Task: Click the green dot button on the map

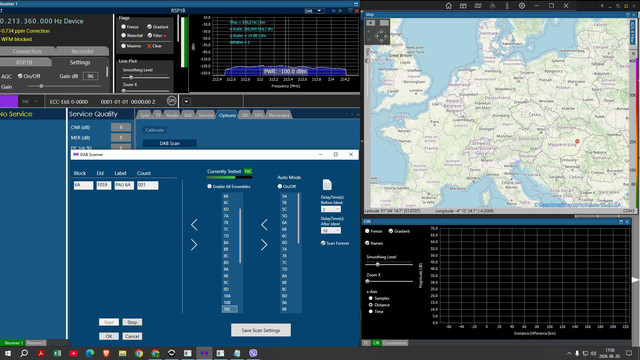Action: pos(371,23)
